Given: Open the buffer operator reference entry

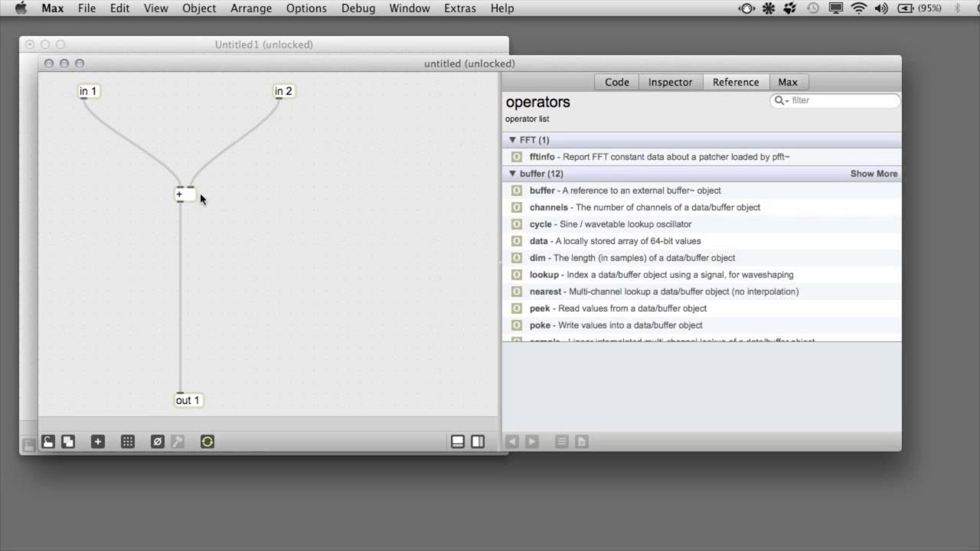Looking at the screenshot, I should [x=701, y=191].
